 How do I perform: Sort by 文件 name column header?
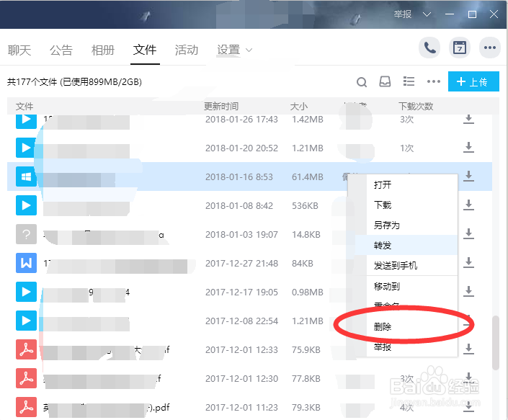pos(24,106)
